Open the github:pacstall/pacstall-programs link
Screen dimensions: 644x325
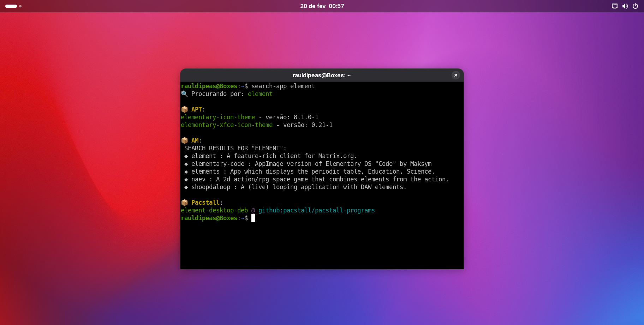pos(316,210)
